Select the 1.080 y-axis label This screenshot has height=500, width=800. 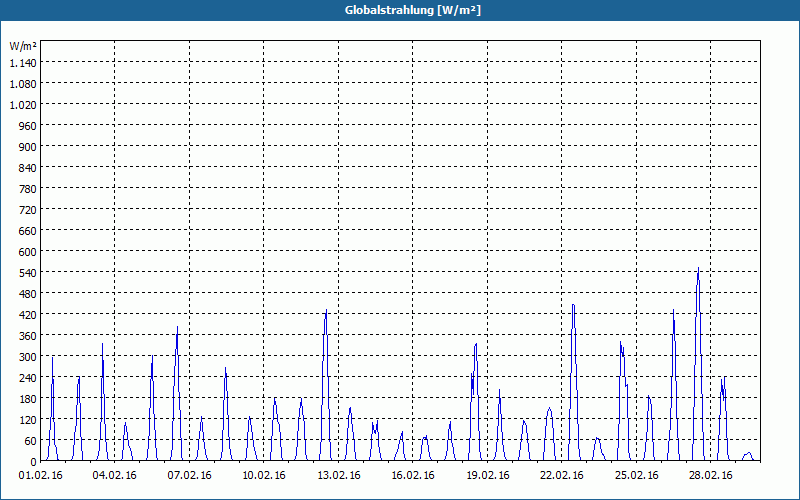23,84
